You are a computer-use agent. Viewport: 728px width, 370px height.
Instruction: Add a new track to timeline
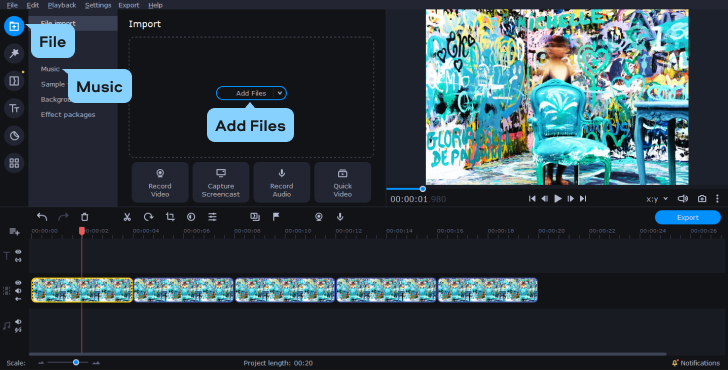pos(14,231)
